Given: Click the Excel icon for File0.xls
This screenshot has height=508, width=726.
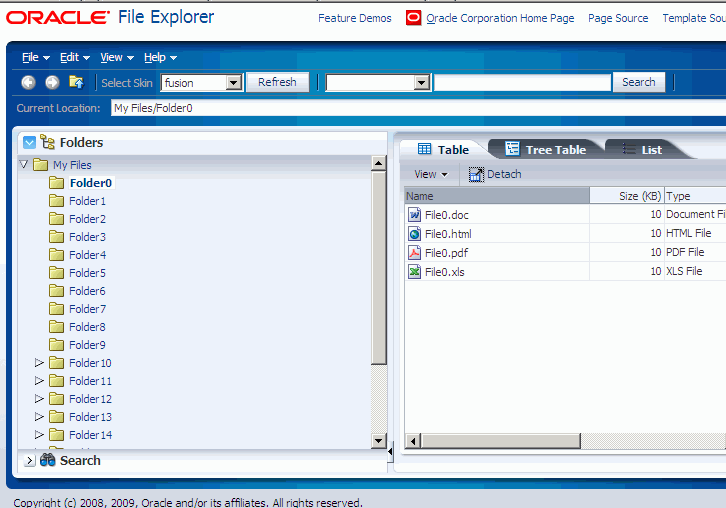Looking at the screenshot, I should (414, 272).
